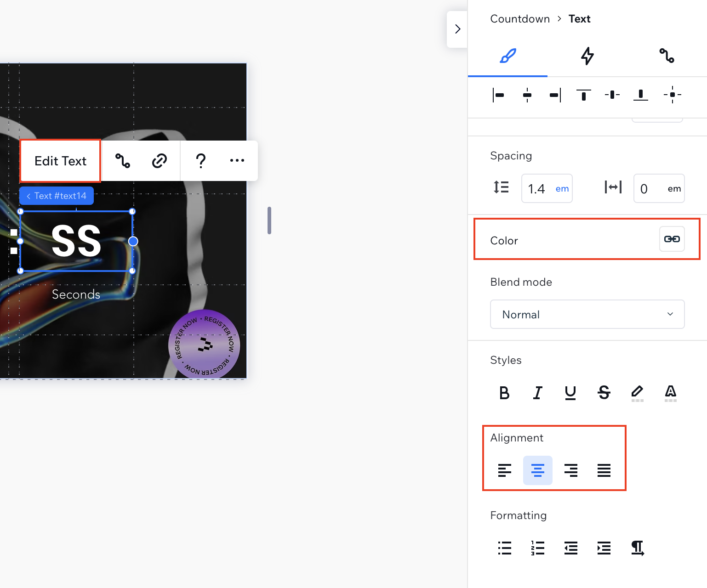Open the text highlight color tool
Viewport: 707px width, 588px height.
click(637, 393)
